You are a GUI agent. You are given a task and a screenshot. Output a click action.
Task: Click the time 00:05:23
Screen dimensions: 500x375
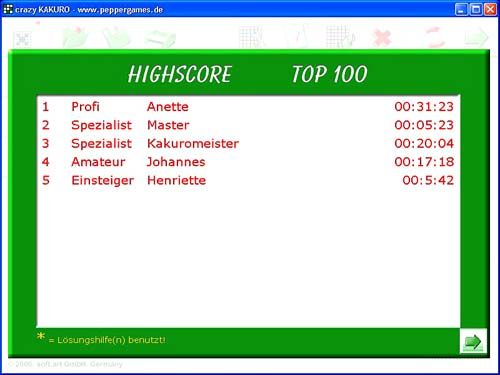(x=424, y=125)
